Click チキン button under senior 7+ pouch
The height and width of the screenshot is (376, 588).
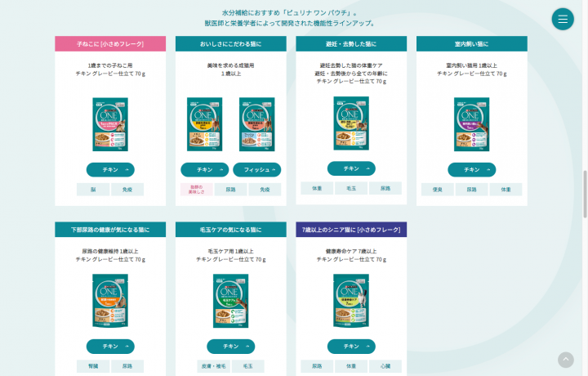click(351, 347)
